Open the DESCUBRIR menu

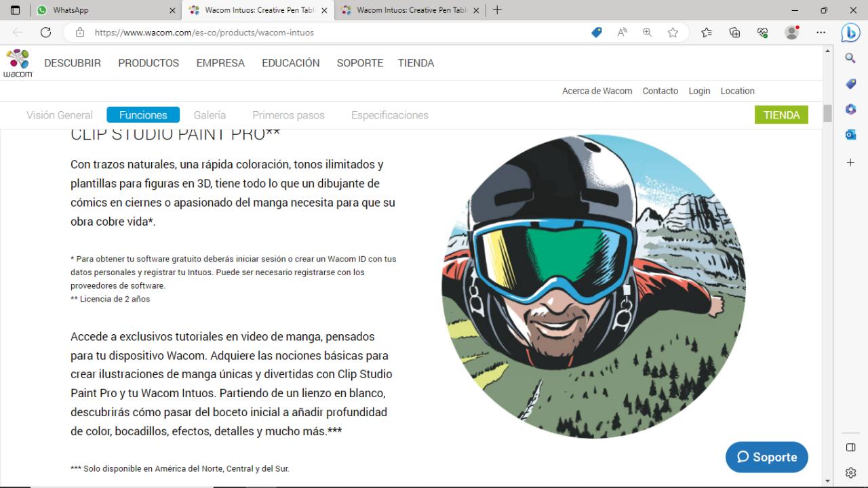click(x=73, y=63)
